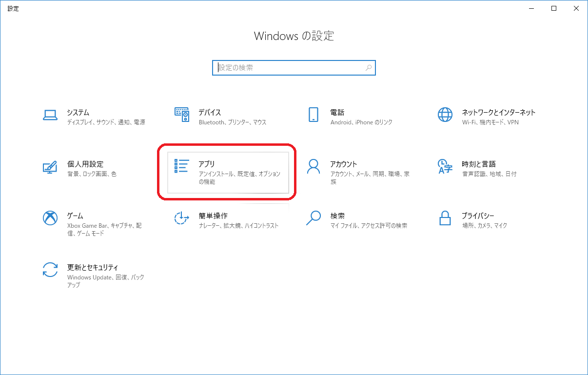
Task: Click the search magnifier in the 設定の検索 box
Action: tap(369, 68)
